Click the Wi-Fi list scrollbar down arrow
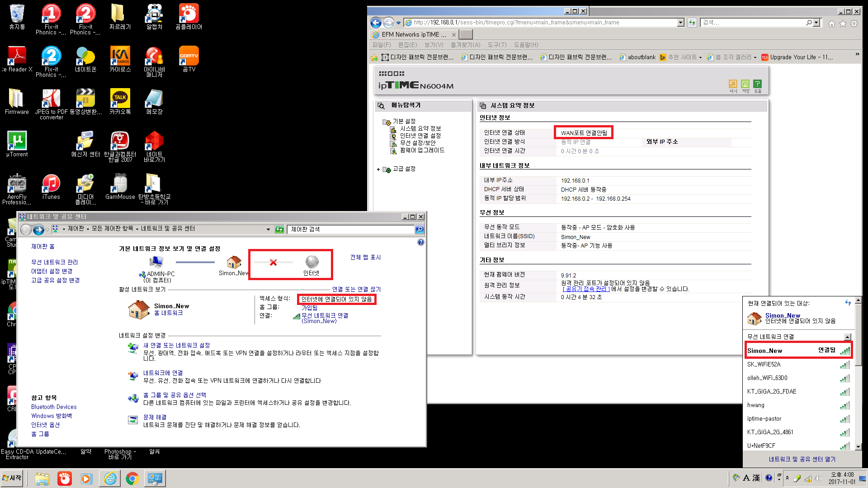Image resolution: width=868 pixels, height=488 pixels. pos(858,446)
